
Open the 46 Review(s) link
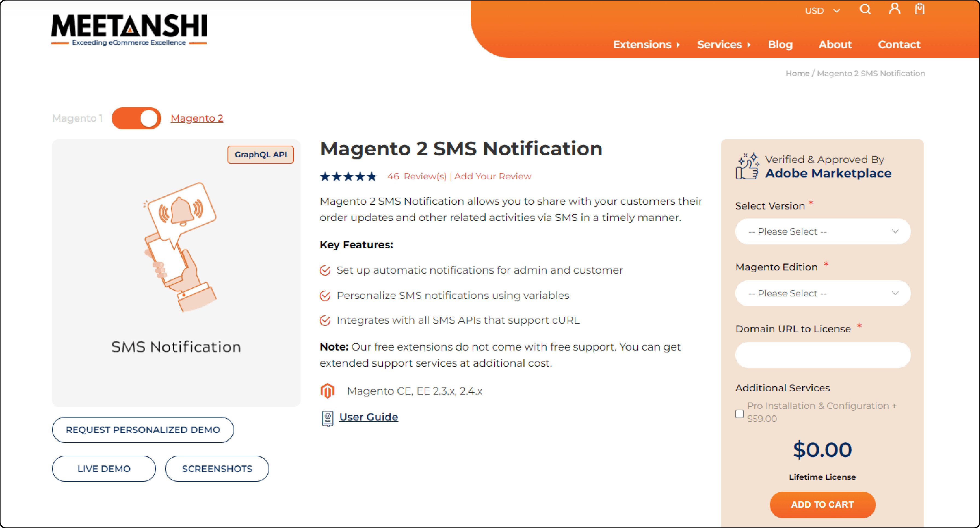pyautogui.click(x=417, y=176)
